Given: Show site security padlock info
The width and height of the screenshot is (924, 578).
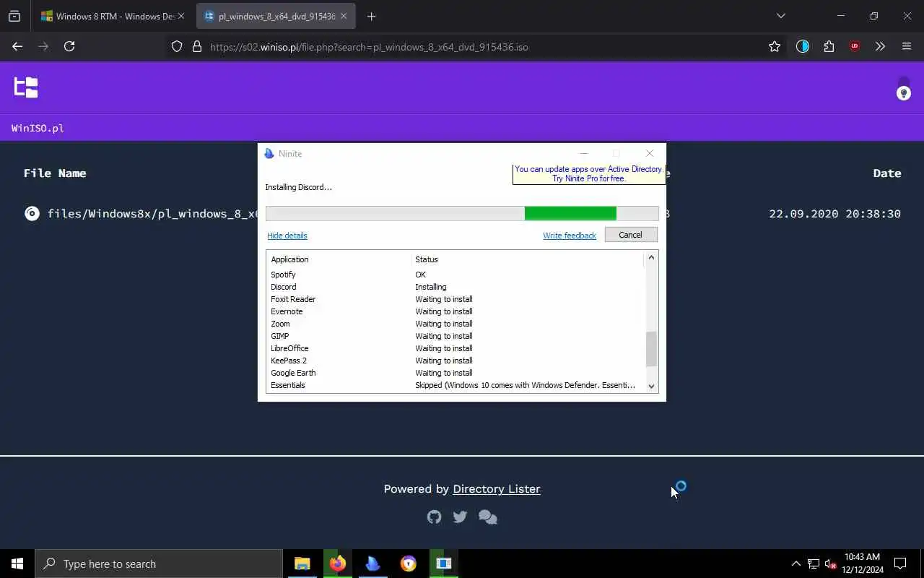Looking at the screenshot, I should tap(196, 46).
